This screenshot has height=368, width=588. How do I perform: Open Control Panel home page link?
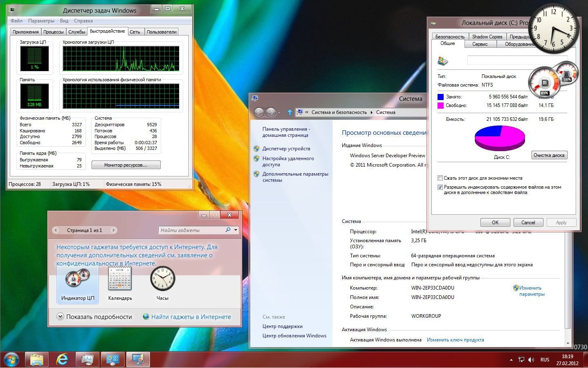[286, 132]
